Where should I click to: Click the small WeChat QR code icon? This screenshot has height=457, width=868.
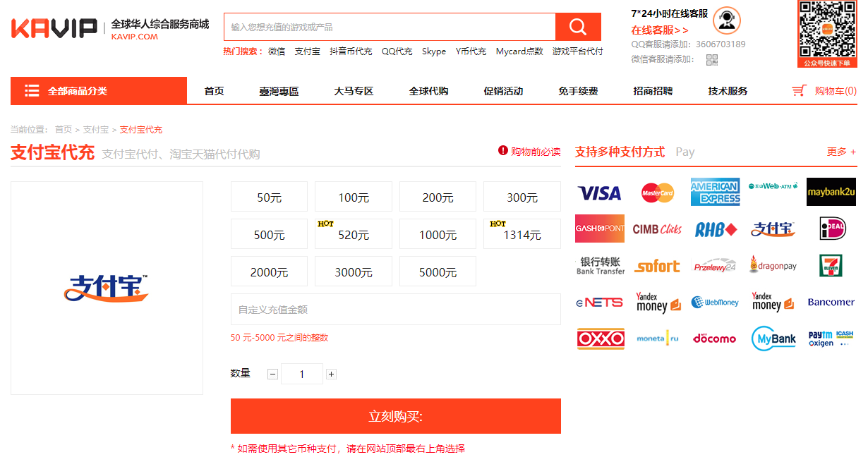(711, 59)
